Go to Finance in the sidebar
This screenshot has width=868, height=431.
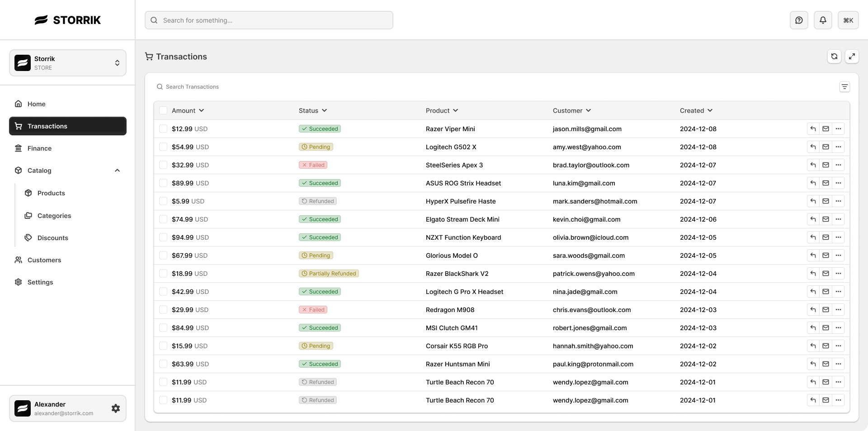click(x=39, y=148)
